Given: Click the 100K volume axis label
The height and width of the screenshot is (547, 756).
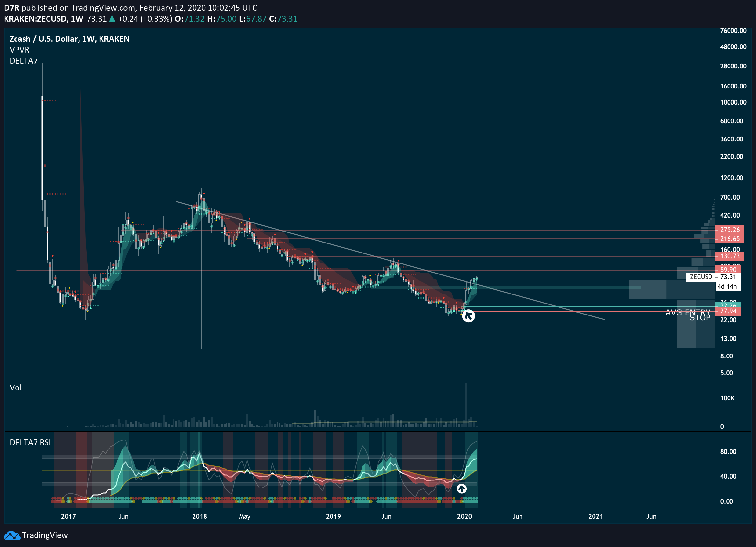Looking at the screenshot, I should point(727,398).
